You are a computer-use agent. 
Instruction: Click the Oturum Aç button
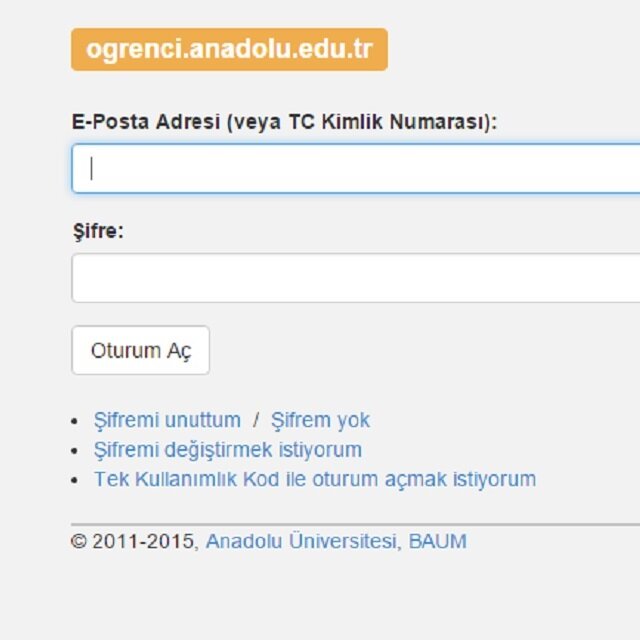(x=140, y=350)
